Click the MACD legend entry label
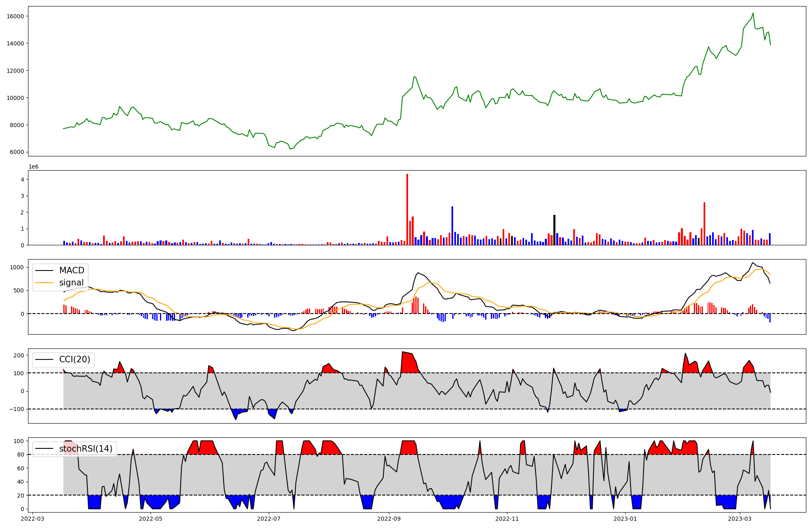This screenshot has width=812, height=528. [71, 270]
